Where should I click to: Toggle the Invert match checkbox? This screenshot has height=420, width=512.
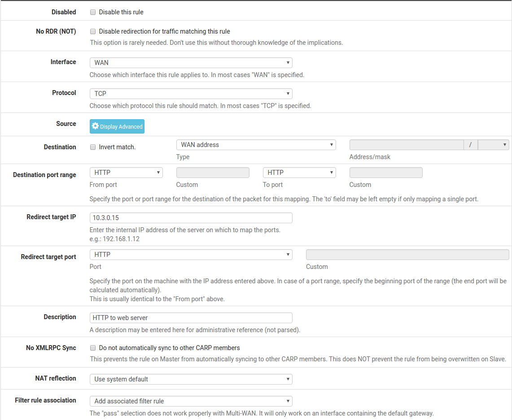pos(93,147)
